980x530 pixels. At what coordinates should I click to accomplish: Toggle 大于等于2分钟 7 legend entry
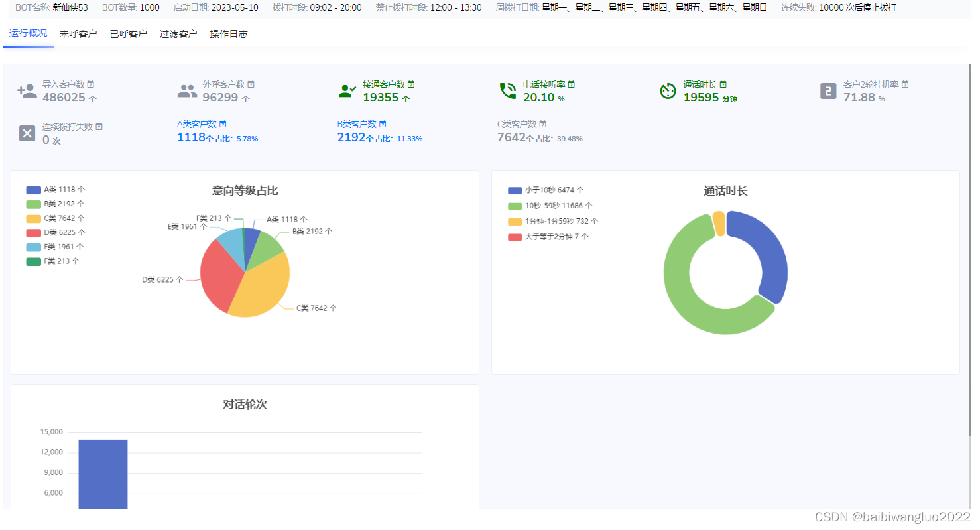548,237
